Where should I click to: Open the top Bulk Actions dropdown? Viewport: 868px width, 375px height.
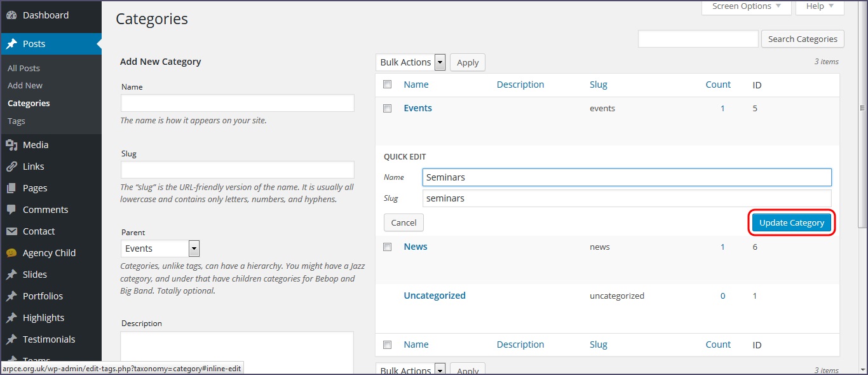411,62
